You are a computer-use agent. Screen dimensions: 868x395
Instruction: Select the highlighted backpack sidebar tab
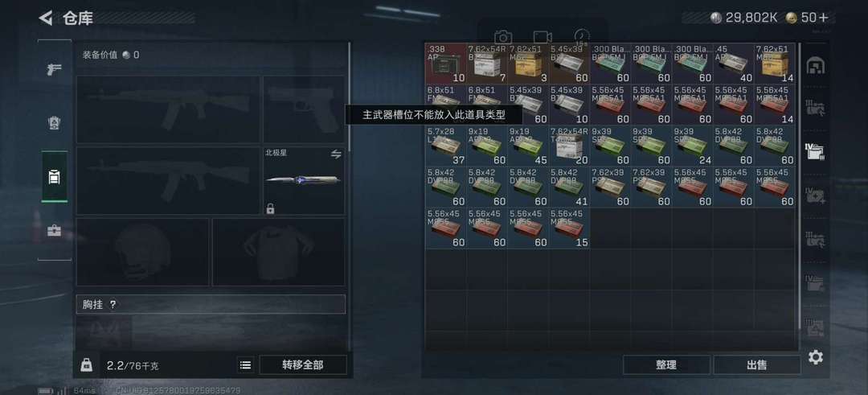[x=55, y=176]
